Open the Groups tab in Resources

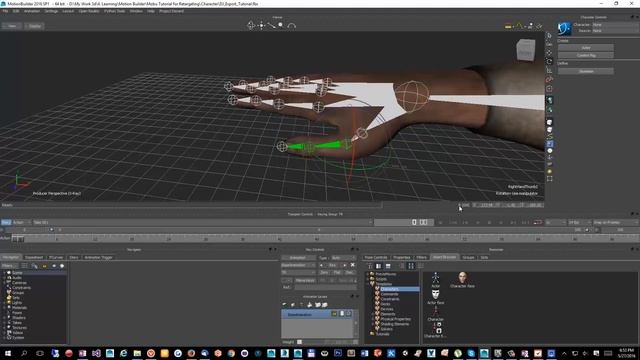click(x=468, y=258)
